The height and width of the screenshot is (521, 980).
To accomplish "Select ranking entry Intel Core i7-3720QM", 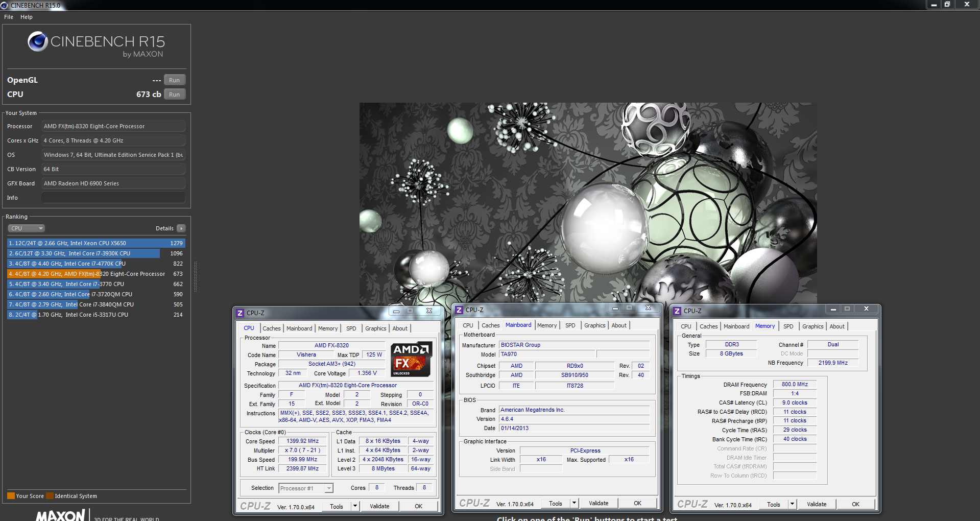I will coord(96,294).
